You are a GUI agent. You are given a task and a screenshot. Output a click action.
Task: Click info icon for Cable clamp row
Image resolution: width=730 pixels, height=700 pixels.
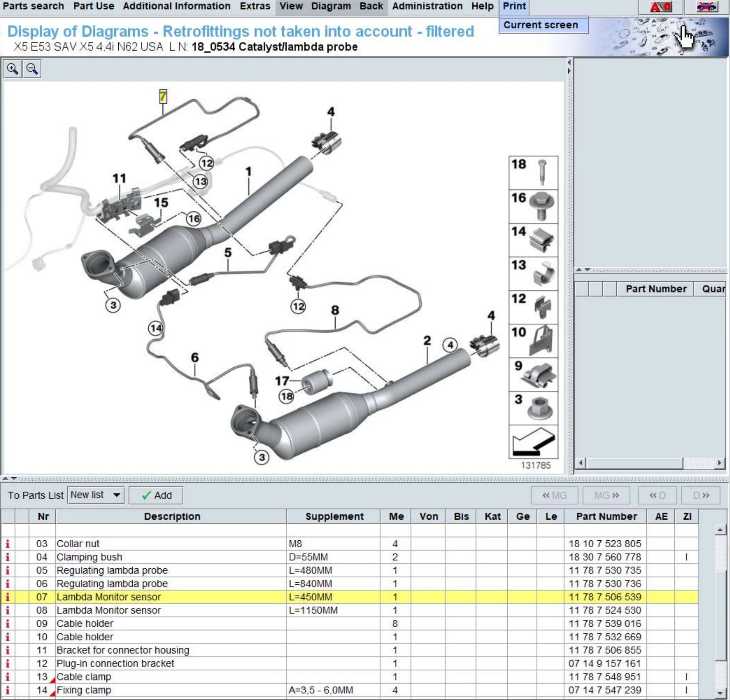click(7, 677)
